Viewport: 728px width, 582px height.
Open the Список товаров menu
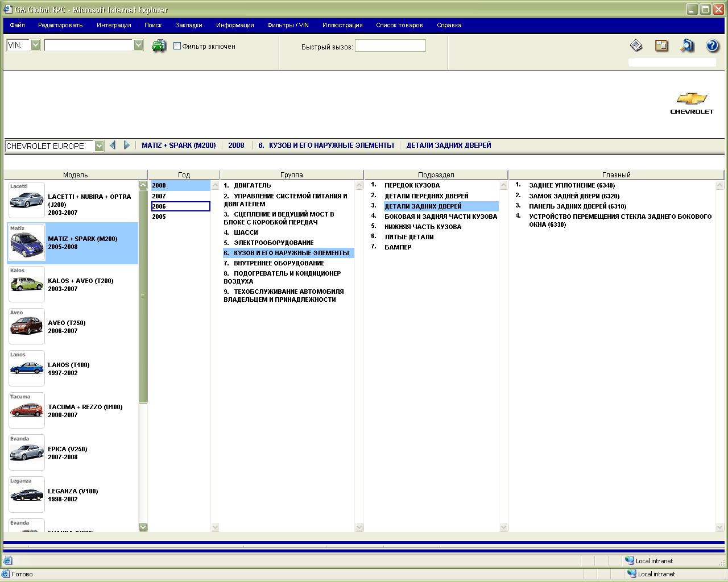(x=399, y=25)
